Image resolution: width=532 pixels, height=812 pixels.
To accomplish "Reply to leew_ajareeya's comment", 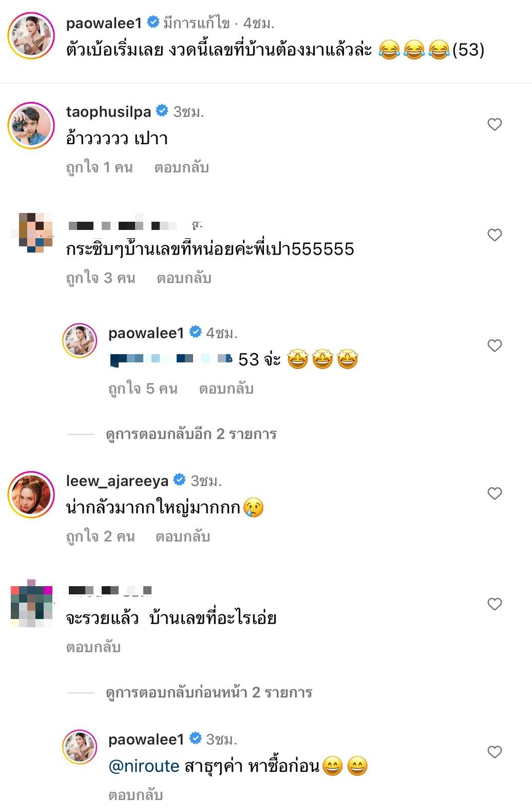I will 183,537.
